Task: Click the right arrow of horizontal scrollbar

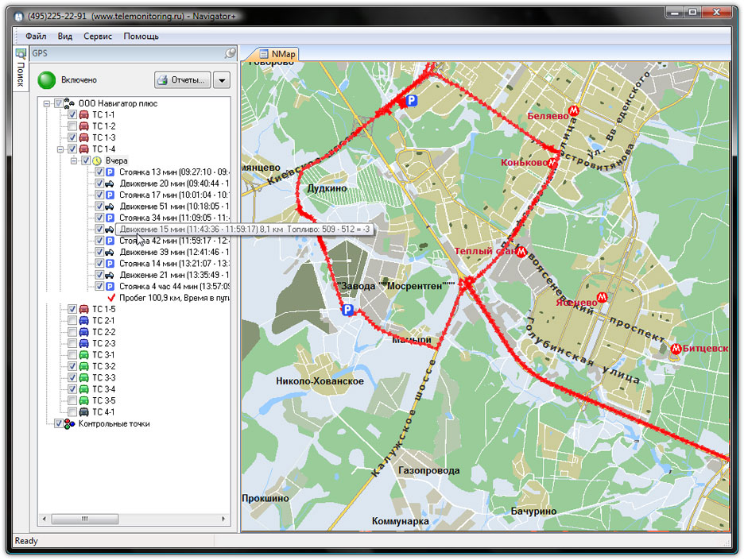Action: [223, 519]
